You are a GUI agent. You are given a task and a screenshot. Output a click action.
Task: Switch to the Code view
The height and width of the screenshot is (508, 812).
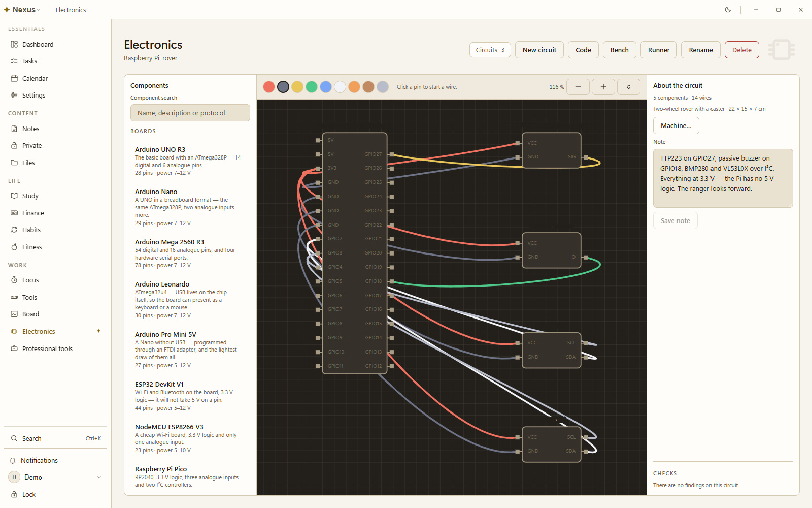click(583, 50)
